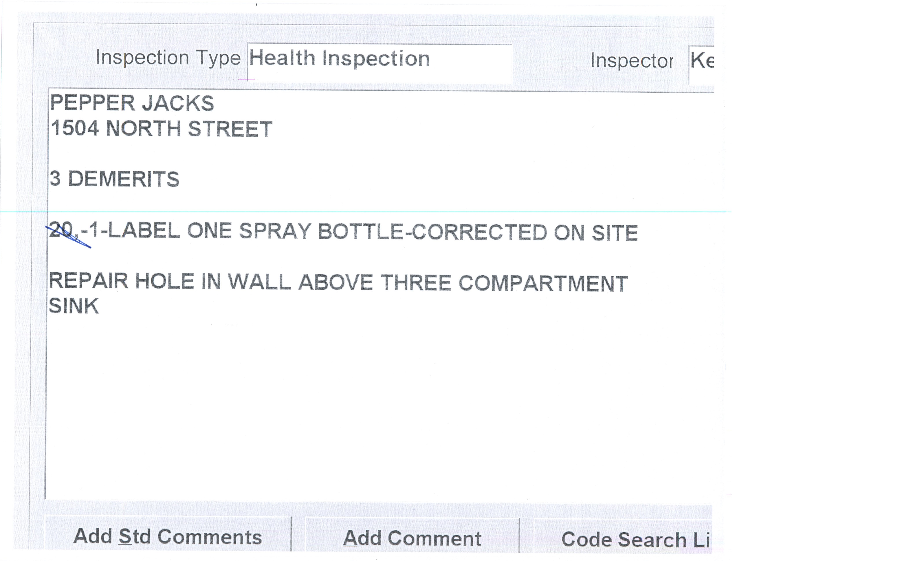This screenshot has height=561, width=924.
Task: Click the Inspection Type label
Action: click(x=168, y=58)
